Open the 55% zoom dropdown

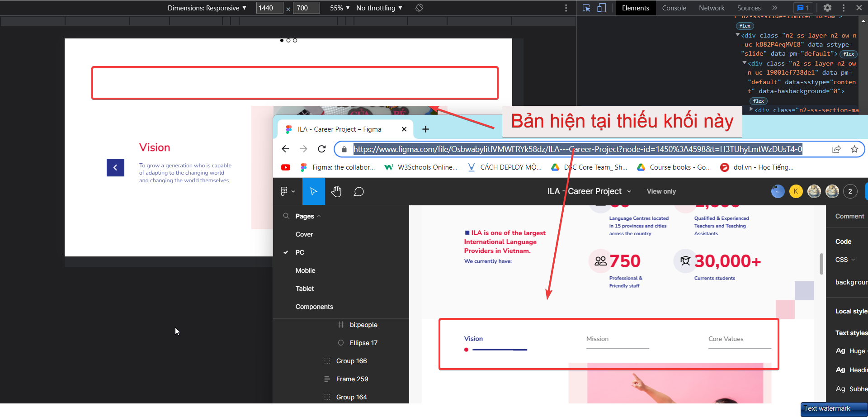click(x=340, y=8)
